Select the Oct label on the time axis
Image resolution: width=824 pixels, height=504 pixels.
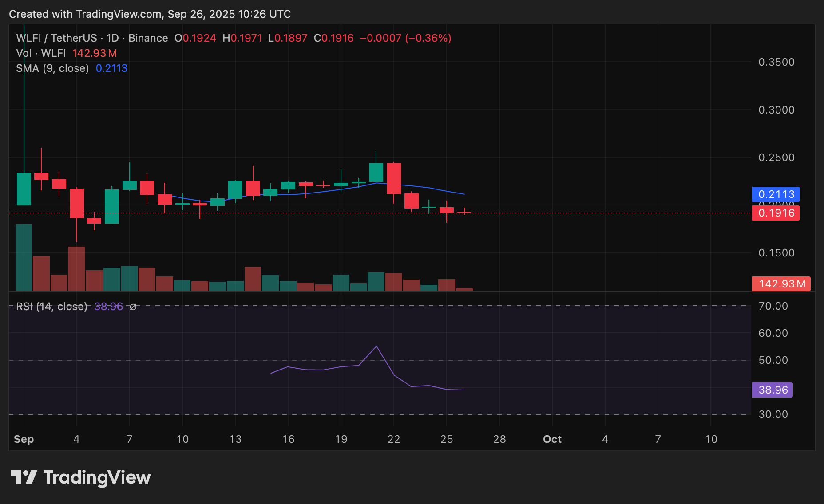click(x=552, y=439)
